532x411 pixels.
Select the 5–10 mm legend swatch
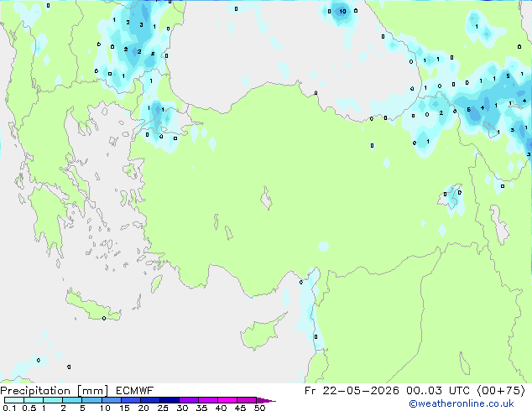[x=91, y=400]
